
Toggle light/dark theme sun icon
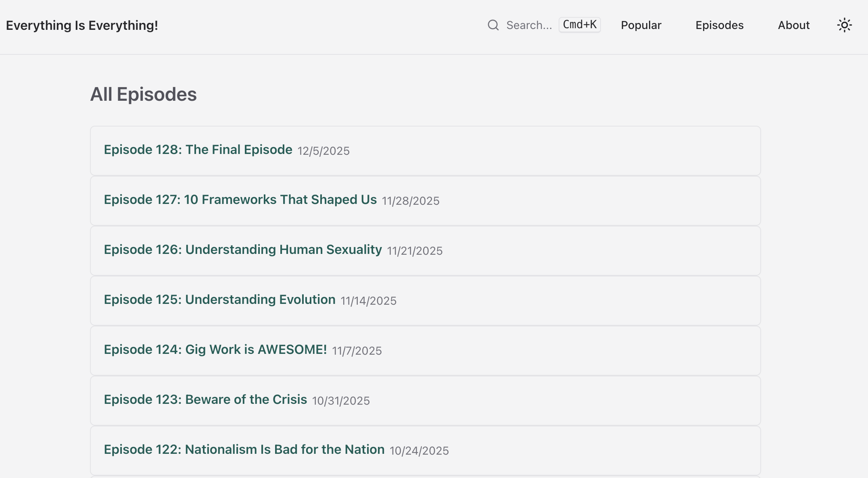[x=844, y=25]
